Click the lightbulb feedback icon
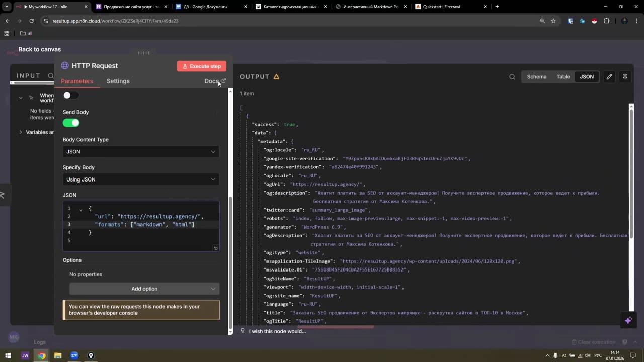This screenshot has height=362, width=644. pos(243,331)
